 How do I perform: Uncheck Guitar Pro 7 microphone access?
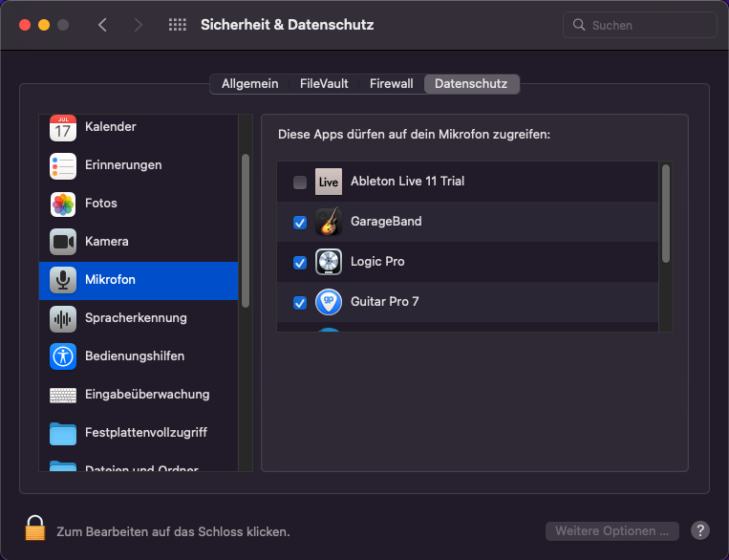click(300, 303)
